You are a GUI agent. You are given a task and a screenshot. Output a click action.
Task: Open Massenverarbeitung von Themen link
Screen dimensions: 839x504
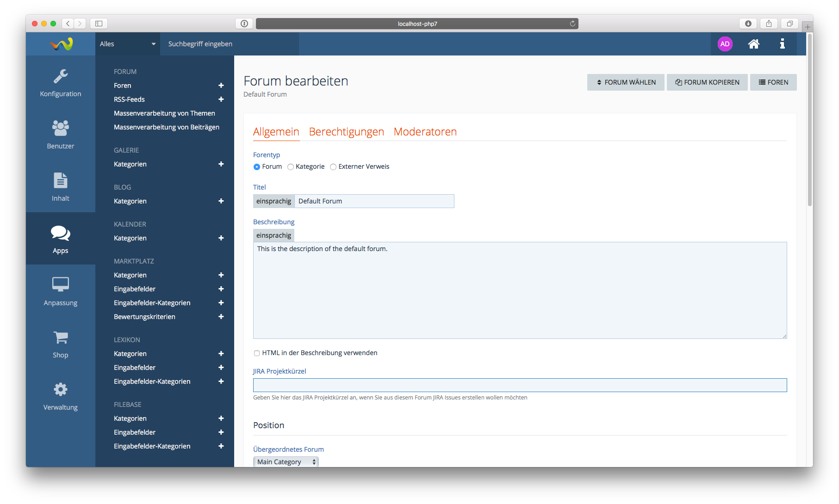pos(164,113)
